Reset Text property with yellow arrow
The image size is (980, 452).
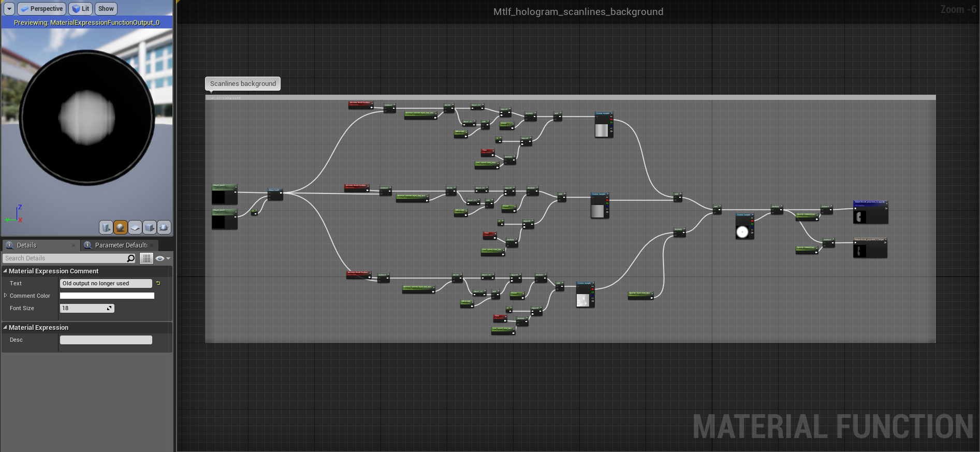point(158,283)
